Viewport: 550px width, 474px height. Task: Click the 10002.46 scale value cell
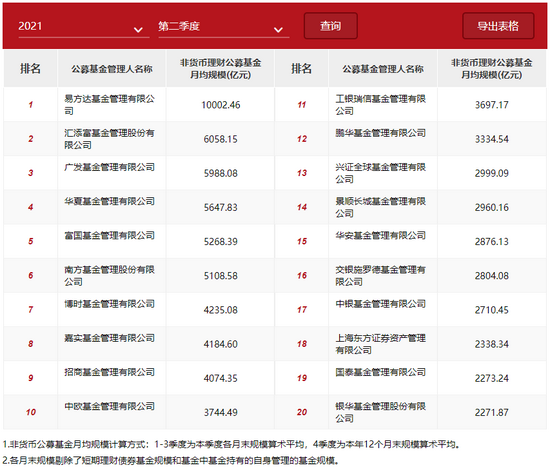point(221,105)
